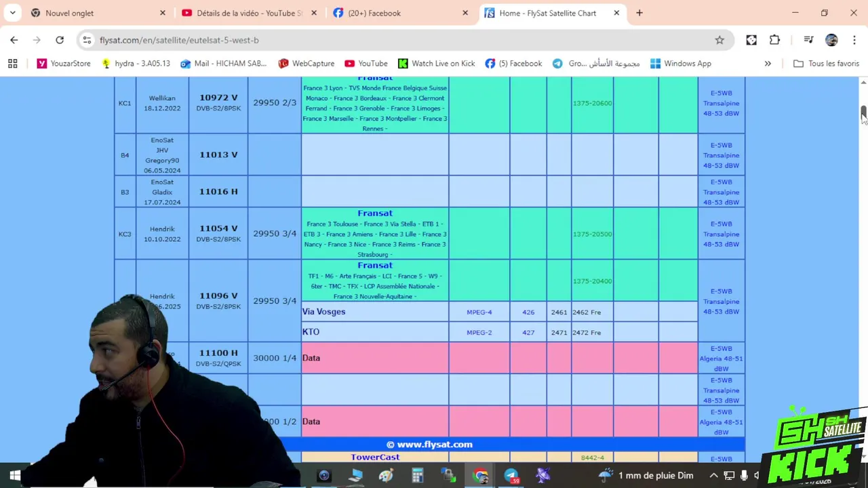Open the Watch Live on Kick bookmark

point(437,64)
